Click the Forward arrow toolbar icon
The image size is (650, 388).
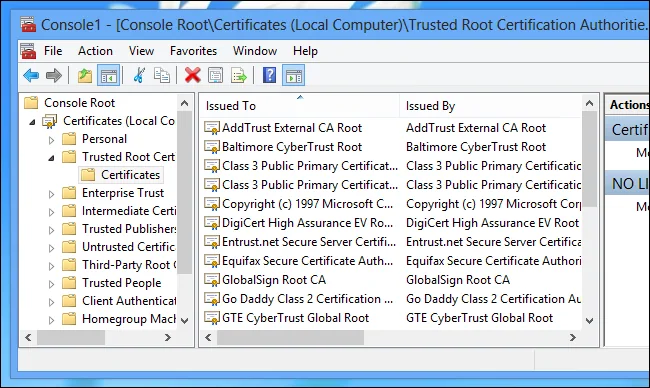(x=54, y=75)
